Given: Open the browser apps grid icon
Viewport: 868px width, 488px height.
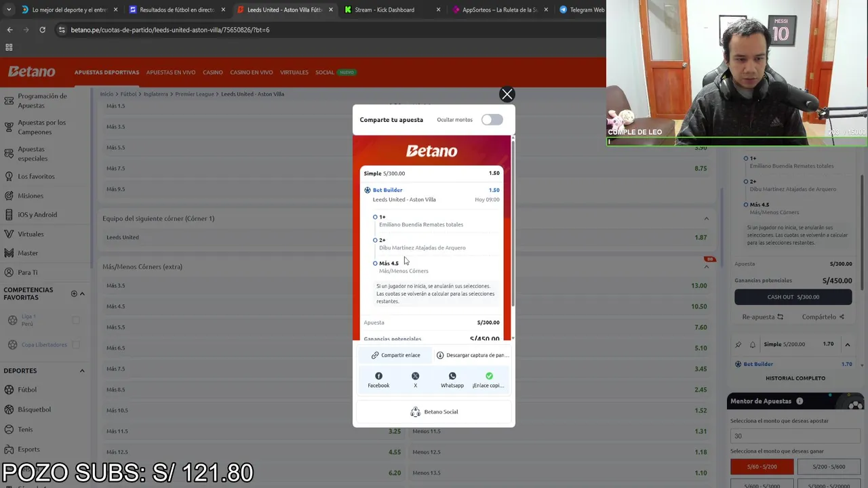Looking at the screenshot, I should click(9, 47).
